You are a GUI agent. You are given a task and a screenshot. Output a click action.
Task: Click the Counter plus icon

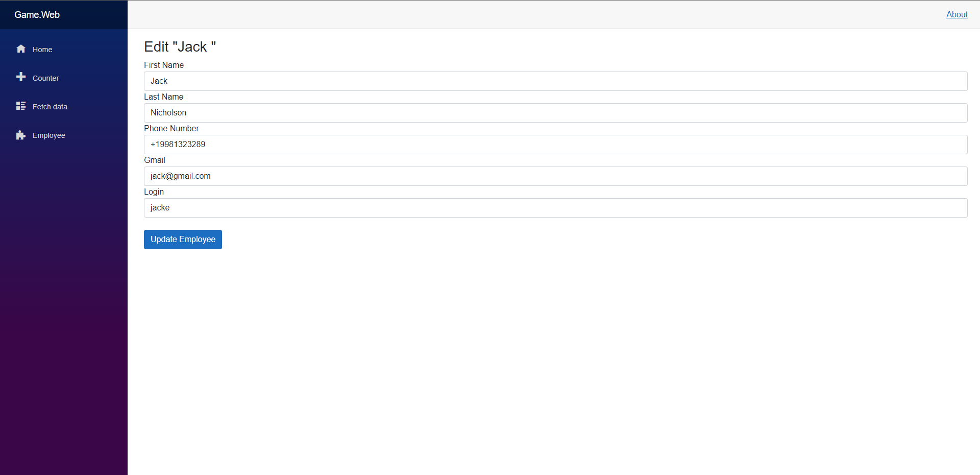tap(20, 77)
